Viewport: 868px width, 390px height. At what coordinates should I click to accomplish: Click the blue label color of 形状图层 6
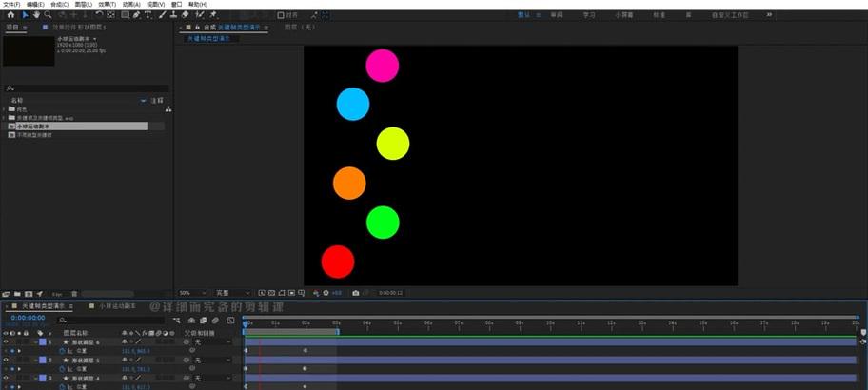click(43, 341)
